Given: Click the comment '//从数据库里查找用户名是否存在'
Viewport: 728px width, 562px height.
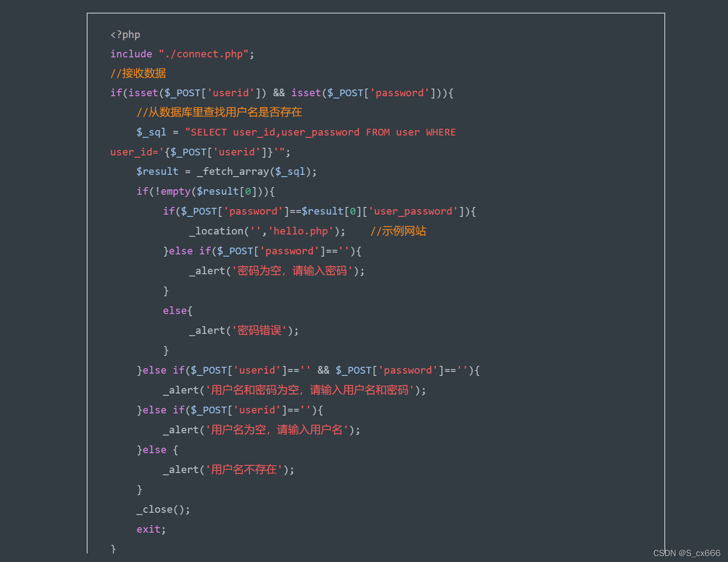Looking at the screenshot, I should point(219,112).
